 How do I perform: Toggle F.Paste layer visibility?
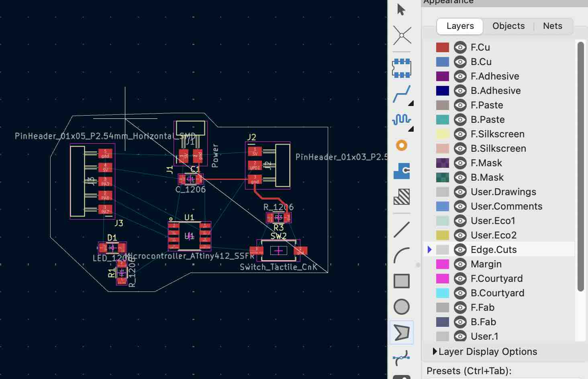pos(460,105)
